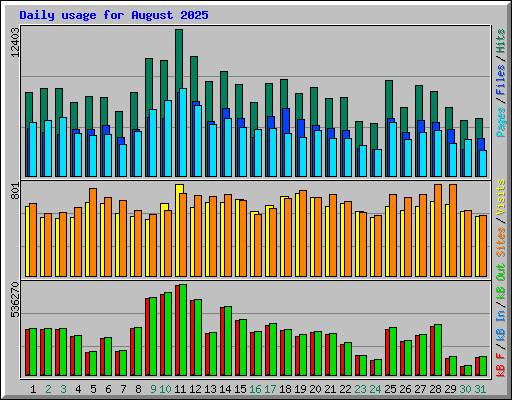Click day 25 on the x-axis
Image resolution: width=512 pixels, height=400 pixels.
390,389
